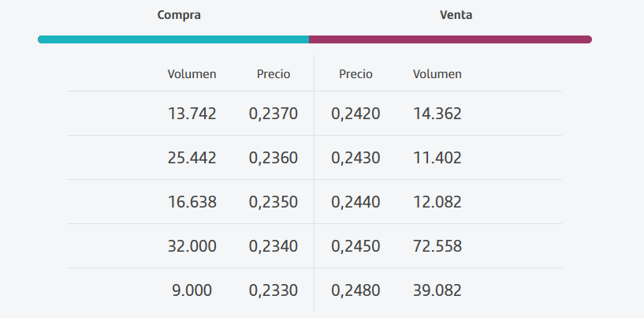Screen dimensions: 644x318
Task: Select sell price 0,2440
Action: pos(356,202)
